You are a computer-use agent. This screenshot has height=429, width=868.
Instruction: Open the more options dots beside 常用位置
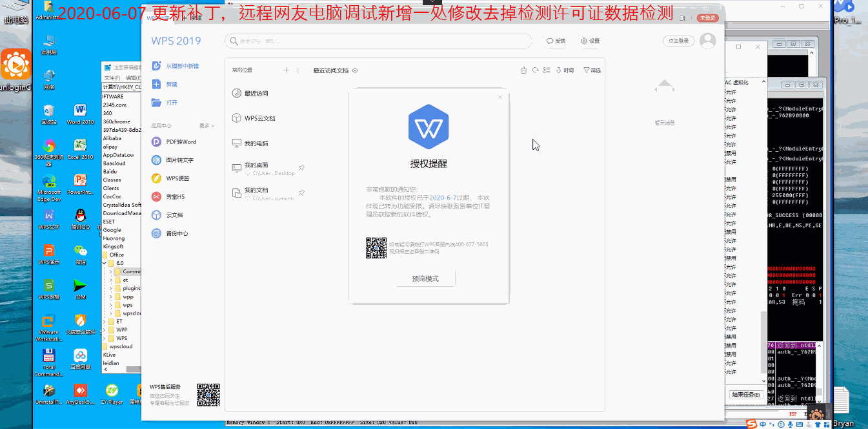pos(298,70)
